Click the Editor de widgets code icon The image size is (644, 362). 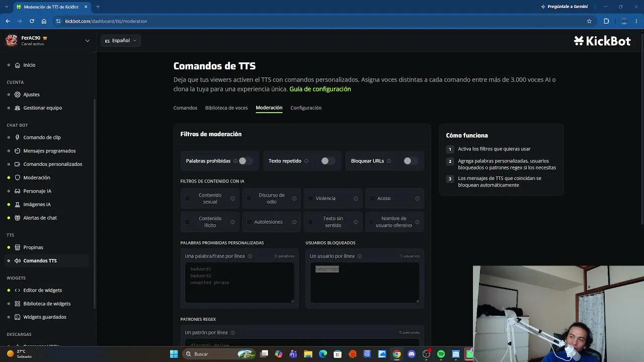[x=18, y=290]
